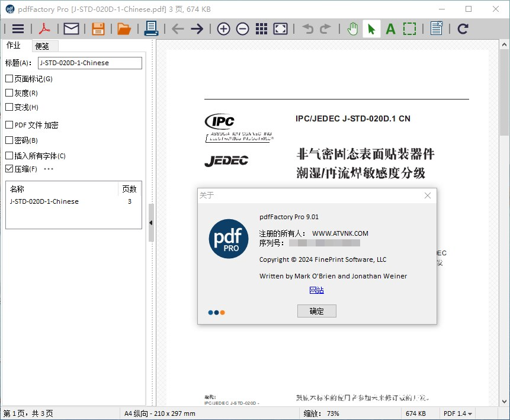Click IPC/JEDEC J-STD-020D.1 CN heading
The height and width of the screenshot is (420, 510).
click(x=353, y=118)
